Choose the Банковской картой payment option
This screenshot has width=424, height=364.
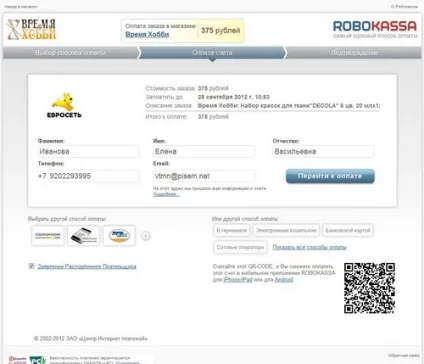tap(348, 230)
